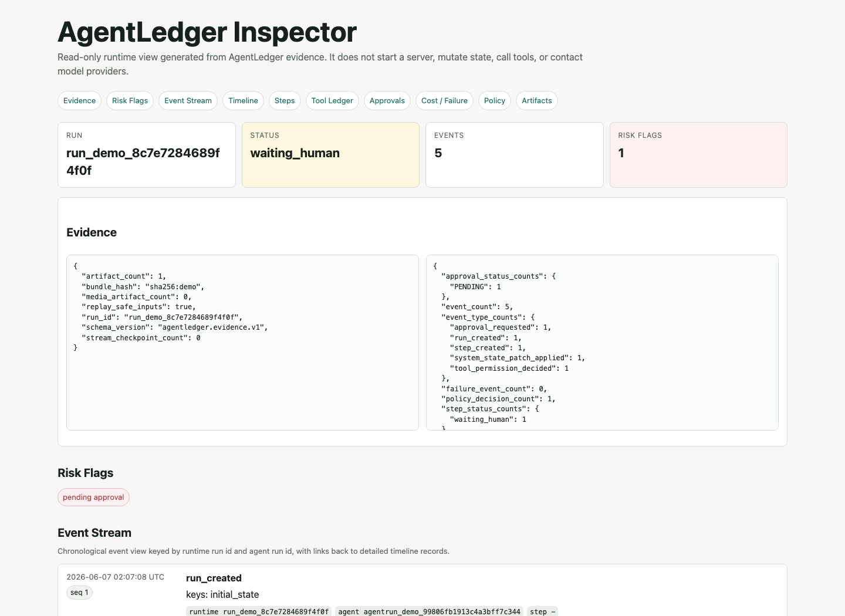Click the "tool_permission_decided": 1 line
The height and width of the screenshot is (616, 845).
pyautogui.click(x=509, y=368)
